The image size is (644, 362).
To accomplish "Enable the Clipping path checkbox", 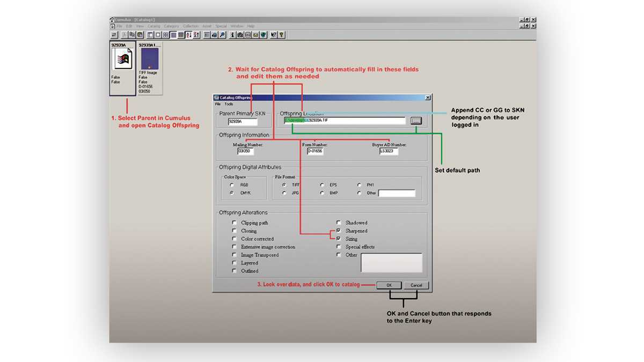I will (234, 223).
